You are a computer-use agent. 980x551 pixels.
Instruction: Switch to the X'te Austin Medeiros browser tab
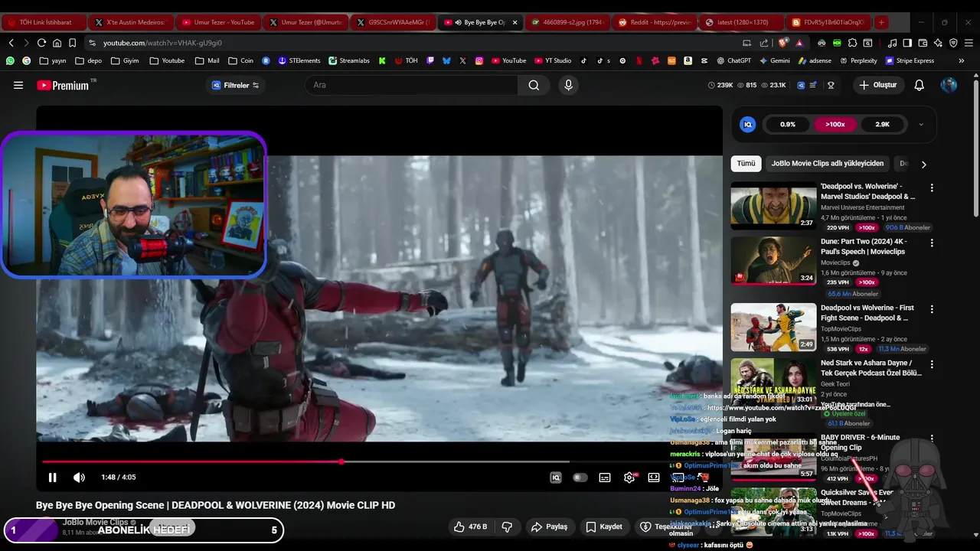[x=130, y=22]
